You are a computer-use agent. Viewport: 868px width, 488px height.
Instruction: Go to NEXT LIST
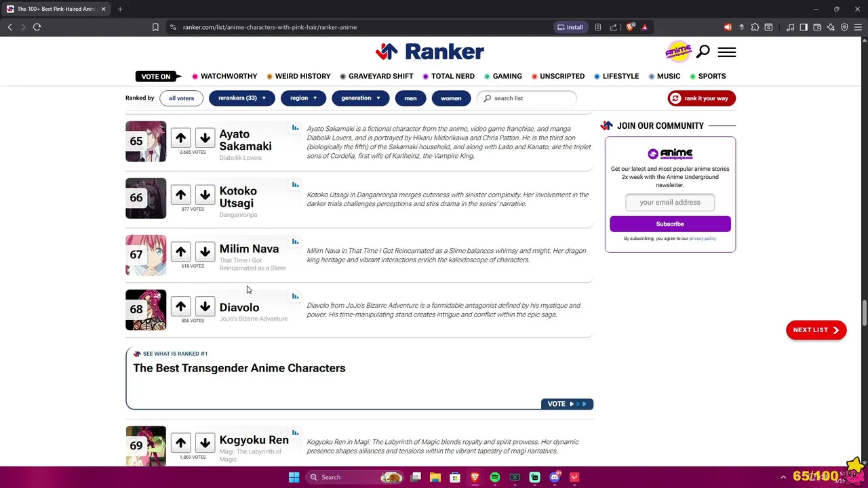816,330
